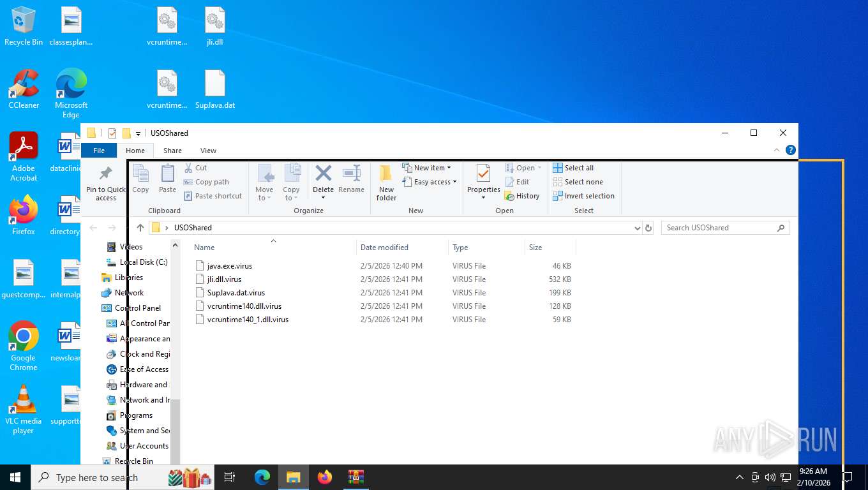Click Select none in ribbon

578,182
